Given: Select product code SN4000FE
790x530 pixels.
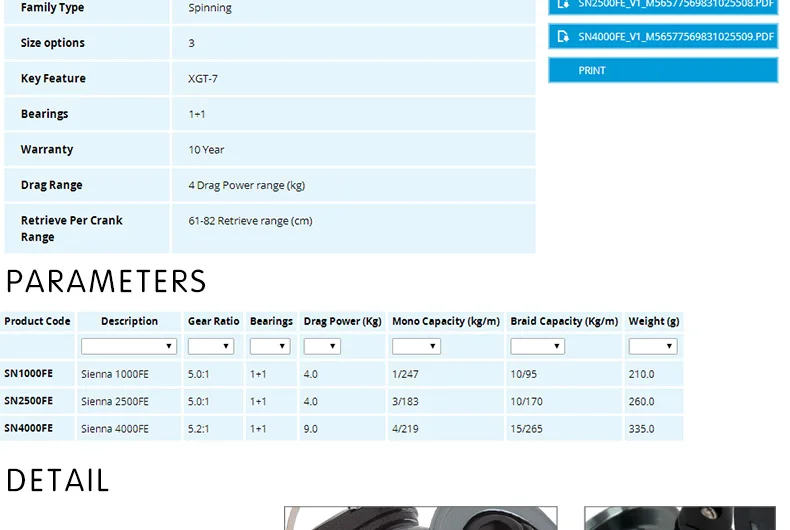Looking at the screenshot, I should [x=28, y=428].
